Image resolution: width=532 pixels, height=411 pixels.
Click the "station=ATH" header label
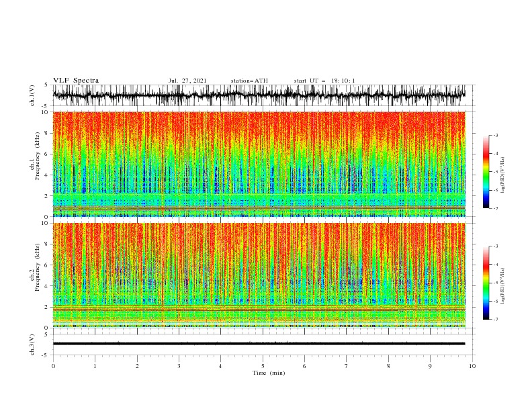coord(249,81)
